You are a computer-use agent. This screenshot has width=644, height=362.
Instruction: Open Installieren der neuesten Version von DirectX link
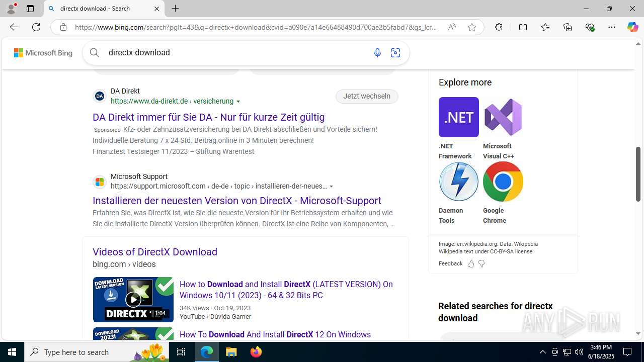point(237,201)
